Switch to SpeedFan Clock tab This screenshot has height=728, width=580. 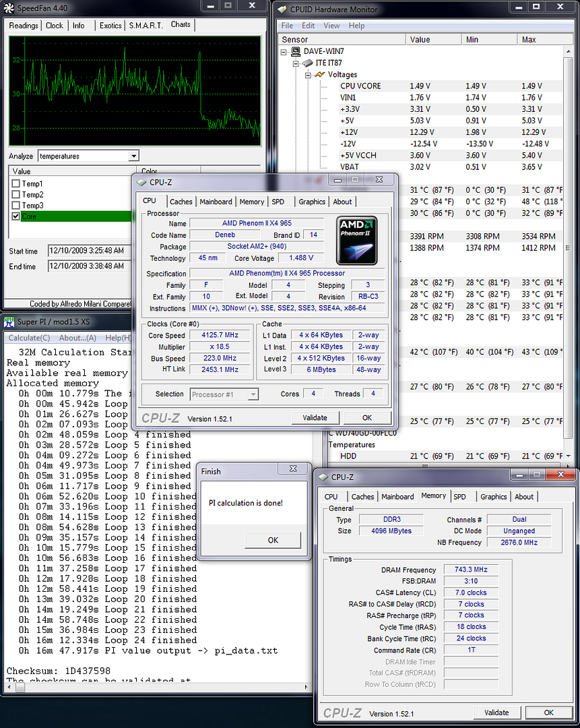coord(55,26)
